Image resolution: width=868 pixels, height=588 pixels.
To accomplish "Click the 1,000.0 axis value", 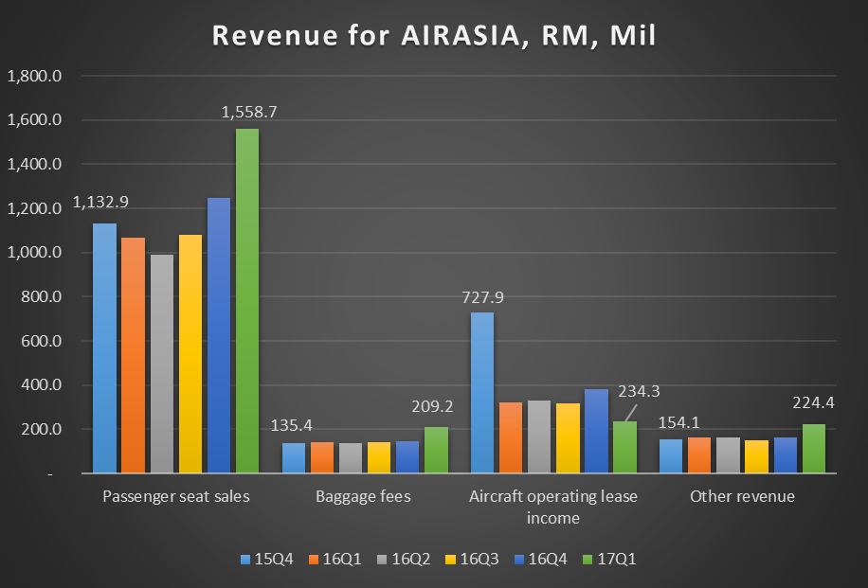I will [x=34, y=253].
